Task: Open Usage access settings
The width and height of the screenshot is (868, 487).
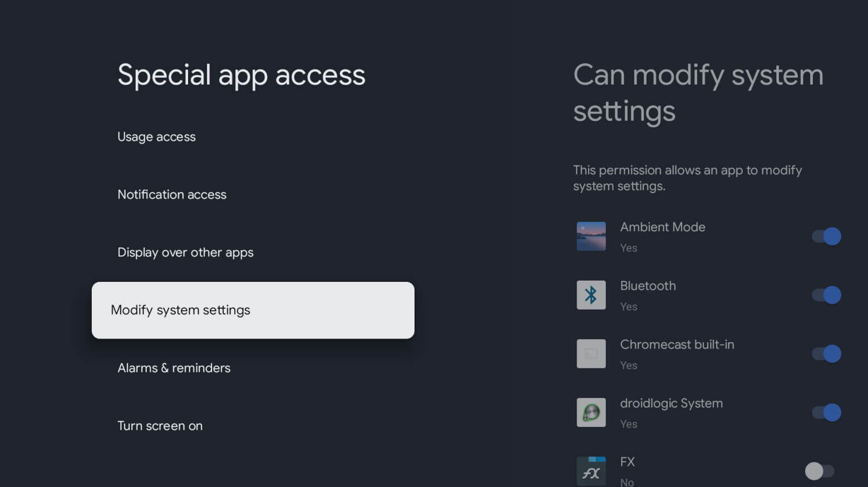Action: click(x=156, y=137)
